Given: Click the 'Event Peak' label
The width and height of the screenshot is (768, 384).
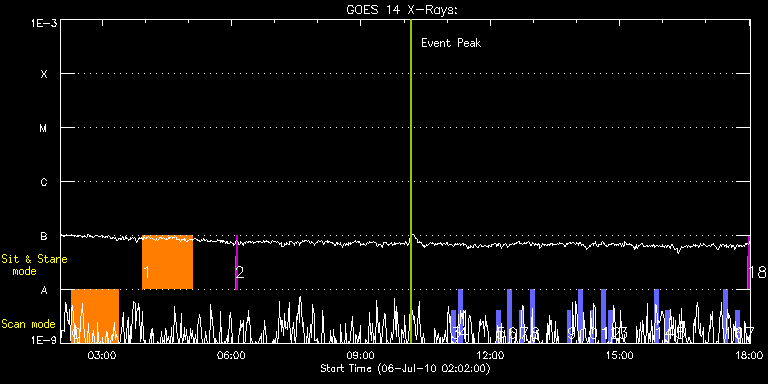Looking at the screenshot, I should (x=451, y=43).
